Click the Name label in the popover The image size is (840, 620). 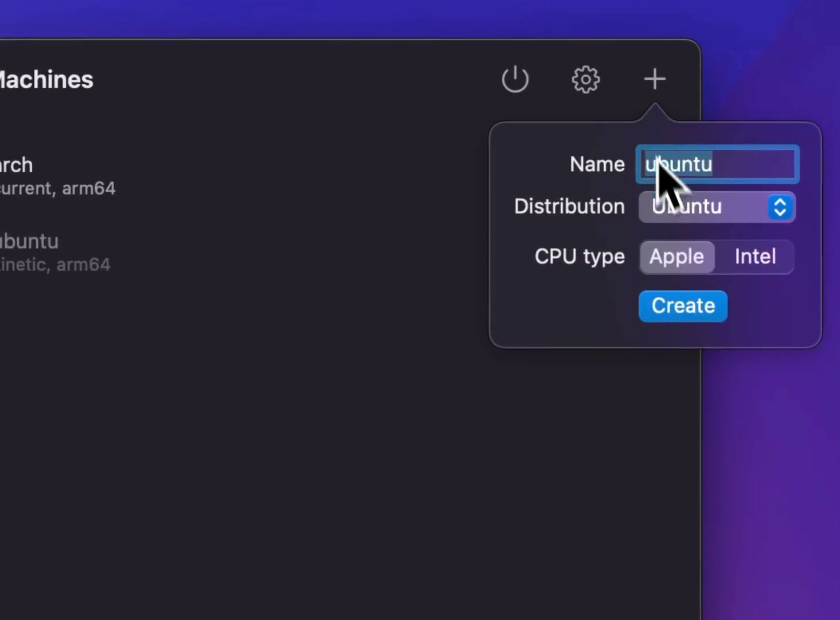(597, 165)
